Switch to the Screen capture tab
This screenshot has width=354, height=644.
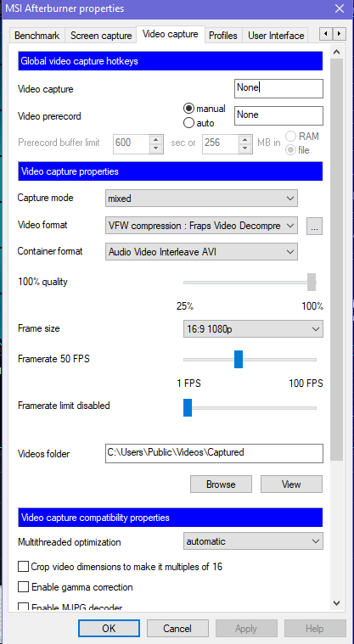101,36
